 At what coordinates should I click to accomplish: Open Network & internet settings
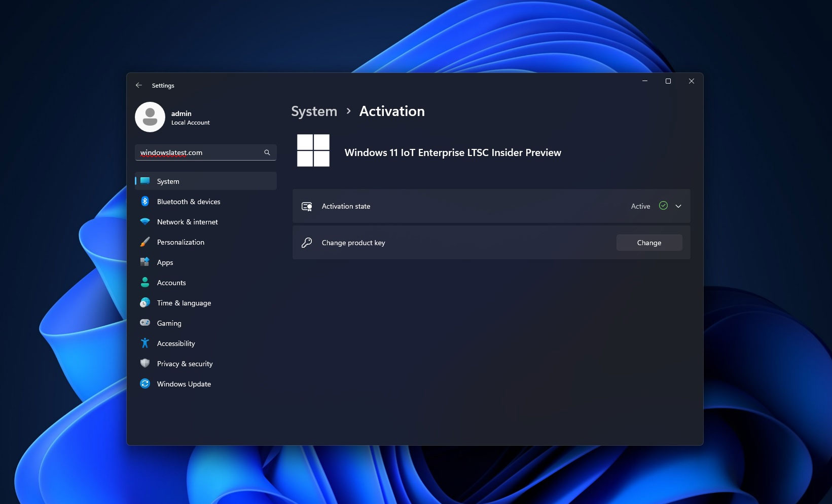187,222
